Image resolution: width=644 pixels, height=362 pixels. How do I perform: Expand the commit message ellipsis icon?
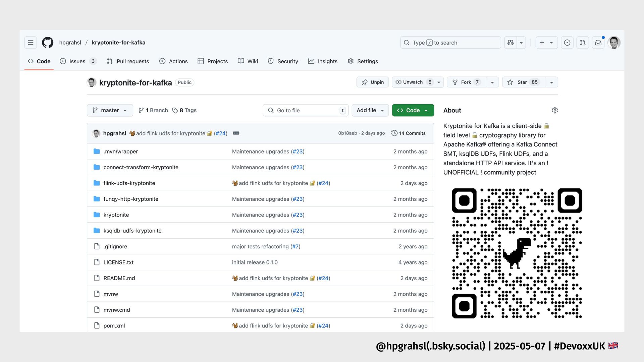236,133
